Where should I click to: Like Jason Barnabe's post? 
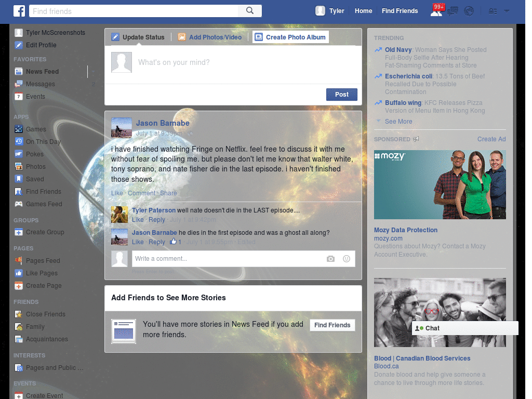coord(117,193)
